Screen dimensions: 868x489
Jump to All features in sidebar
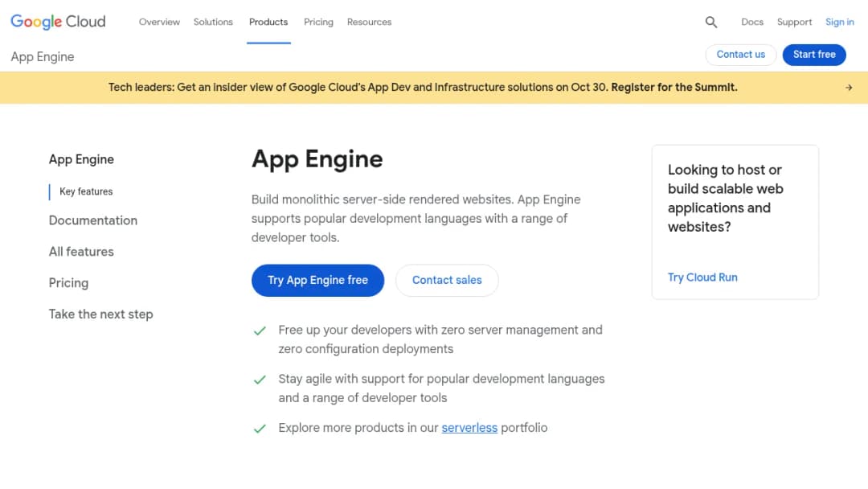point(81,252)
